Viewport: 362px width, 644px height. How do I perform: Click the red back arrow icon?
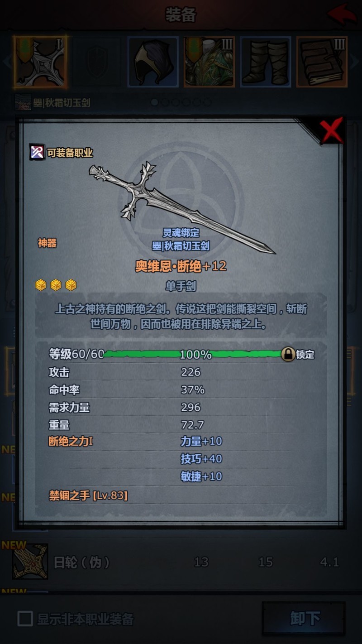[342, 14]
